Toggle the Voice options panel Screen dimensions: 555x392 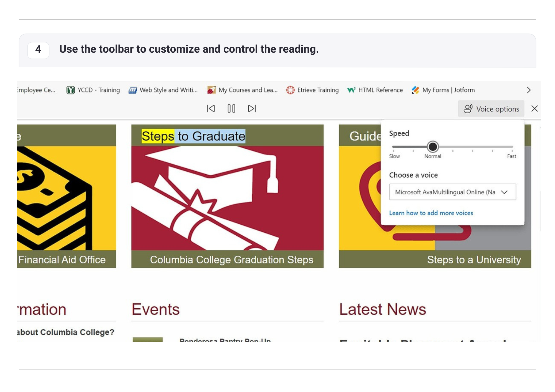tap(491, 109)
